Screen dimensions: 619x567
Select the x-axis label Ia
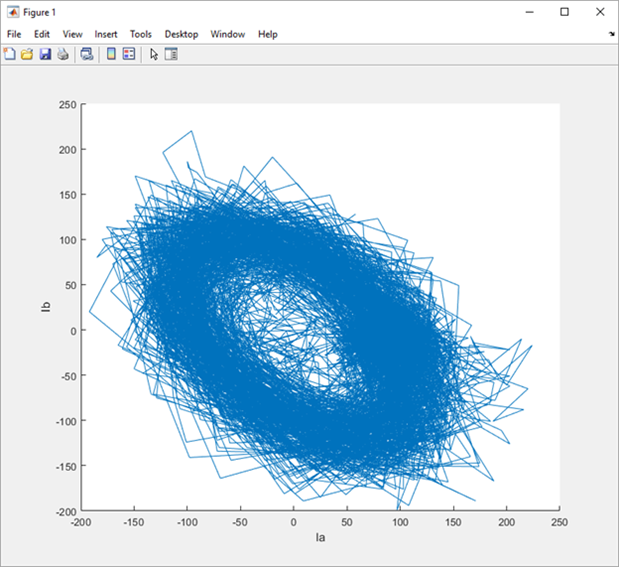tap(320, 537)
